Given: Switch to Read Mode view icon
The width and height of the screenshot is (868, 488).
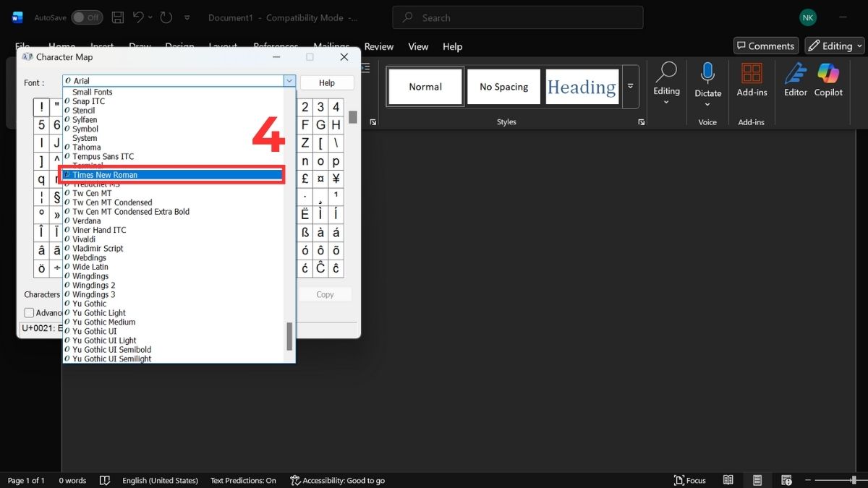Looking at the screenshot, I should point(728,480).
